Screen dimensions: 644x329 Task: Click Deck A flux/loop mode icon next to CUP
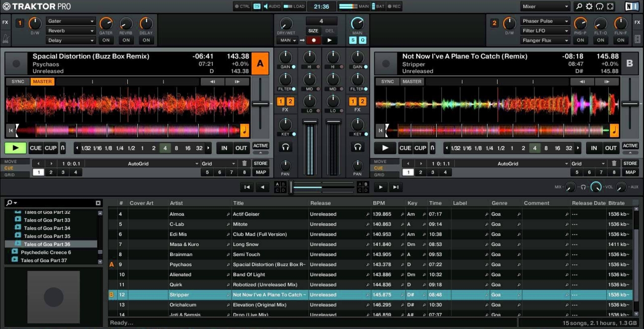pos(63,148)
